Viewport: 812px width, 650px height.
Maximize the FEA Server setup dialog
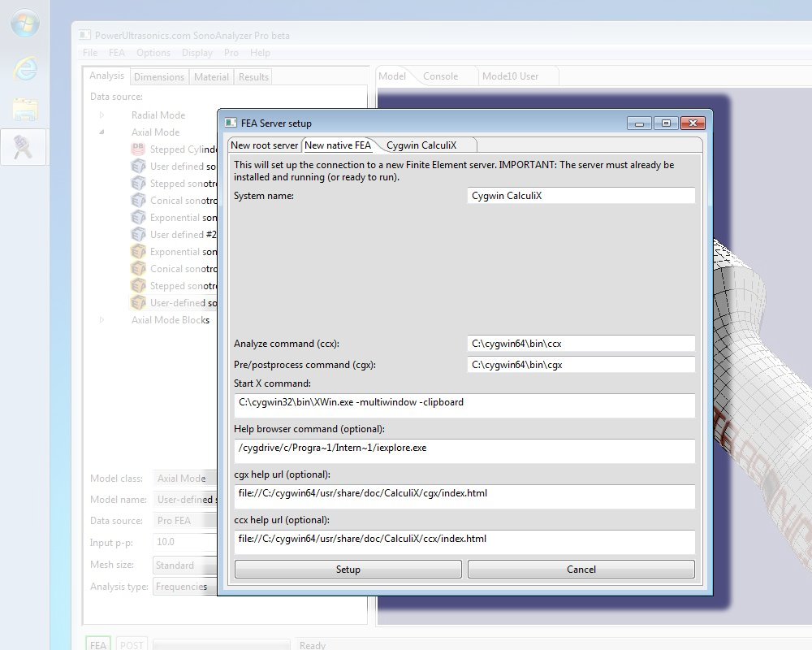[666, 123]
